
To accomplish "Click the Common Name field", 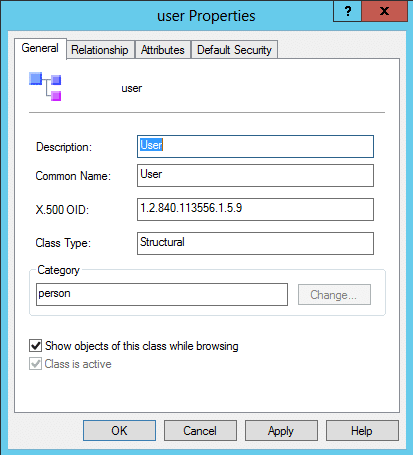I will (255, 175).
